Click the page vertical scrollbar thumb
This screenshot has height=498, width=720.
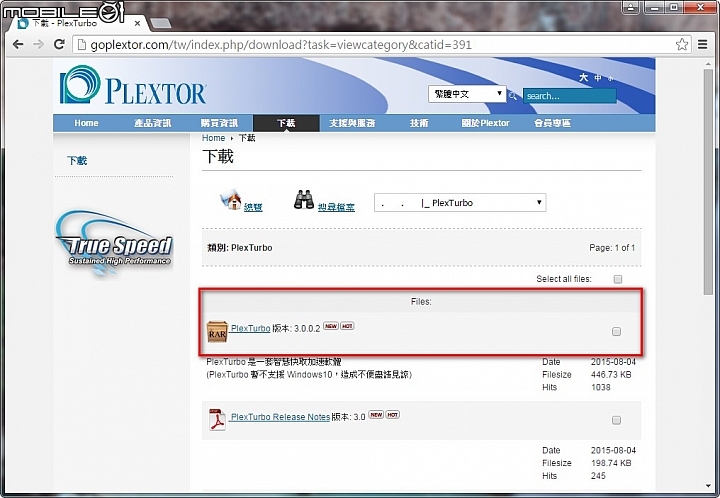pyautogui.click(x=708, y=181)
